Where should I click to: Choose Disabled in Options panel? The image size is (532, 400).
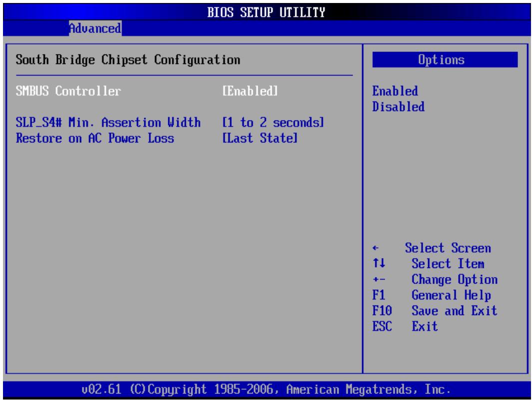click(x=398, y=106)
